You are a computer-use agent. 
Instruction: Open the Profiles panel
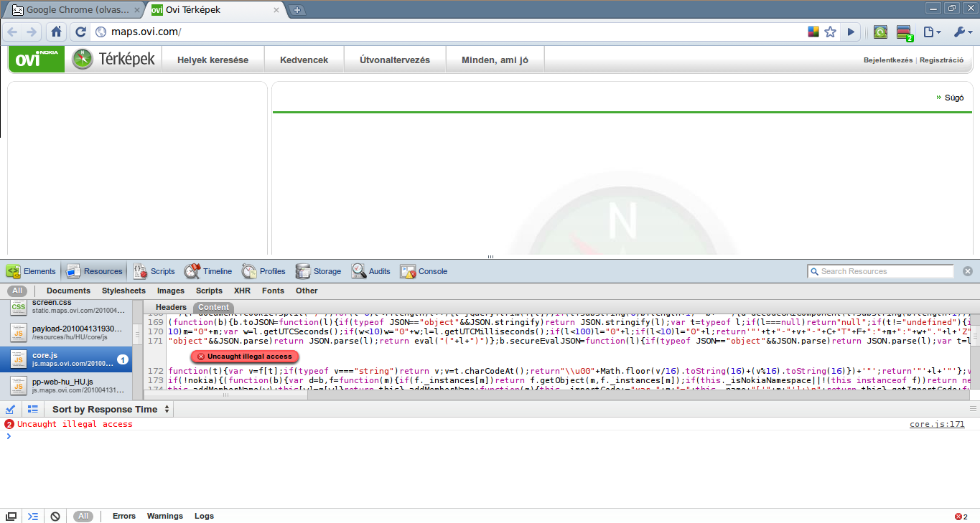263,271
